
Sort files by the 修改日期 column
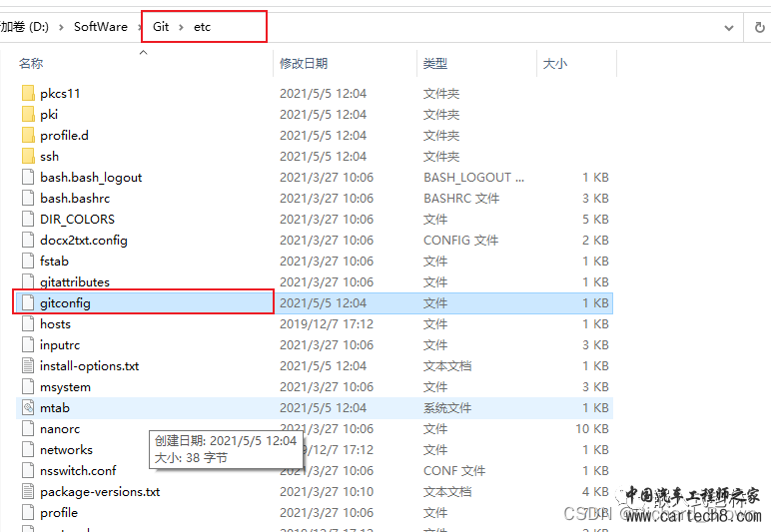point(304,63)
